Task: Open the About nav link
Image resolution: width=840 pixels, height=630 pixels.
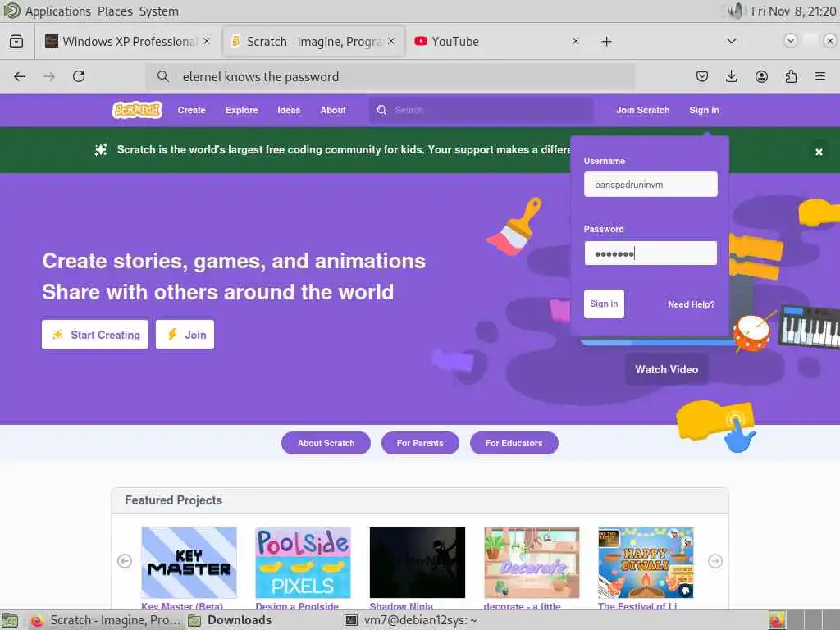Action: point(333,110)
